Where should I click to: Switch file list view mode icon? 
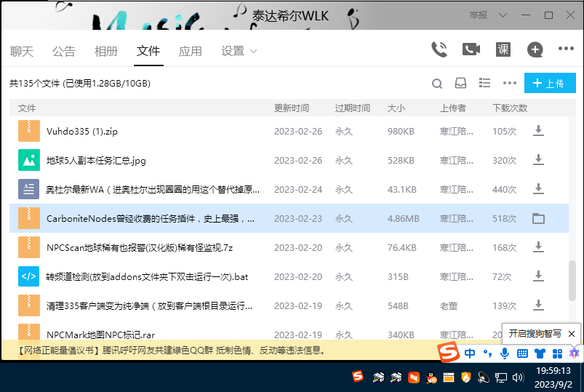coord(484,83)
